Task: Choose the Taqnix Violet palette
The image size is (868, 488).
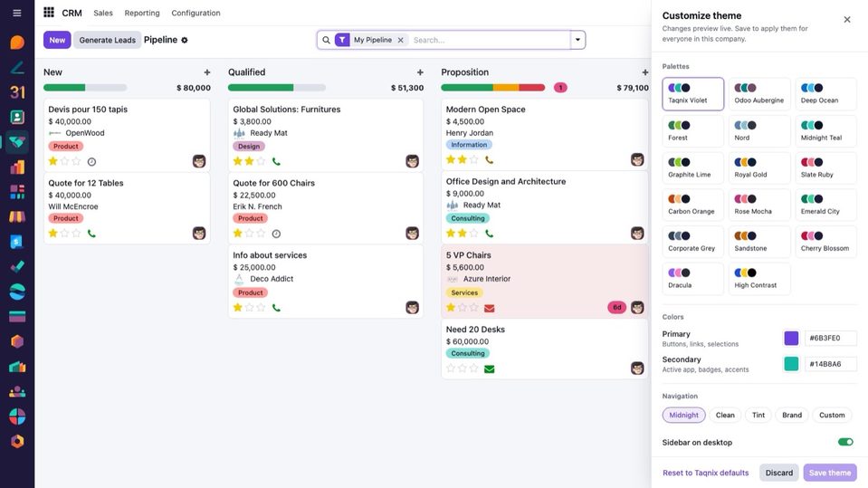Action: 693,93
